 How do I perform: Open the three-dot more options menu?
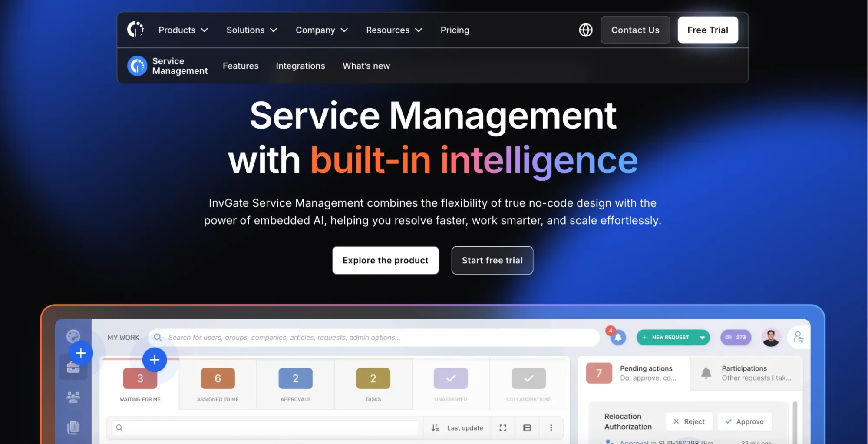click(551, 428)
